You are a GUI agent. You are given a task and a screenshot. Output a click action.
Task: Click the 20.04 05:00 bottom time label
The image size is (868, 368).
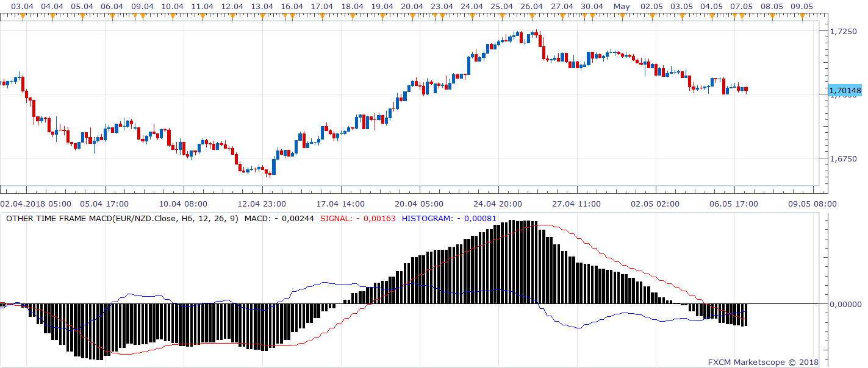click(420, 204)
